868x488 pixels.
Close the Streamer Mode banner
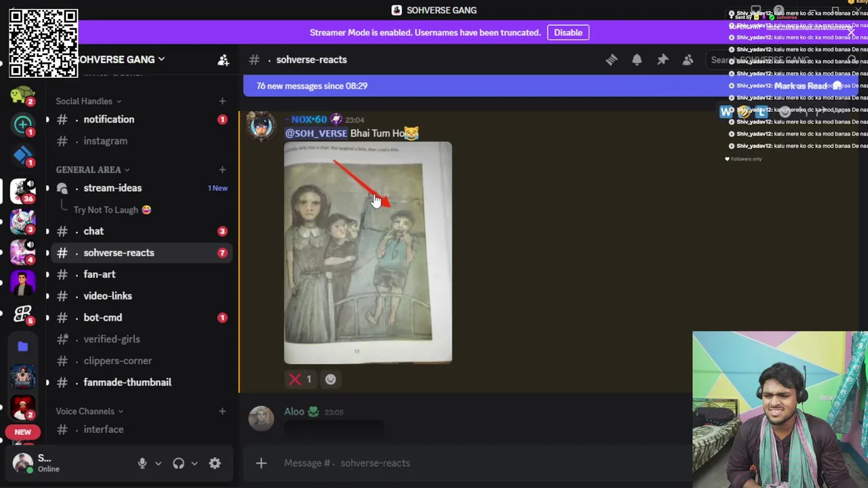(x=851, y=33)
